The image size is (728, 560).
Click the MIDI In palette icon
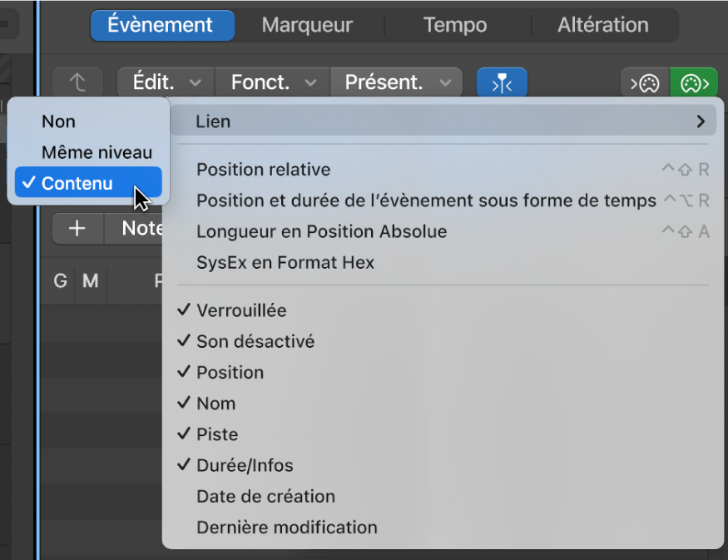(x=645, y=83)
